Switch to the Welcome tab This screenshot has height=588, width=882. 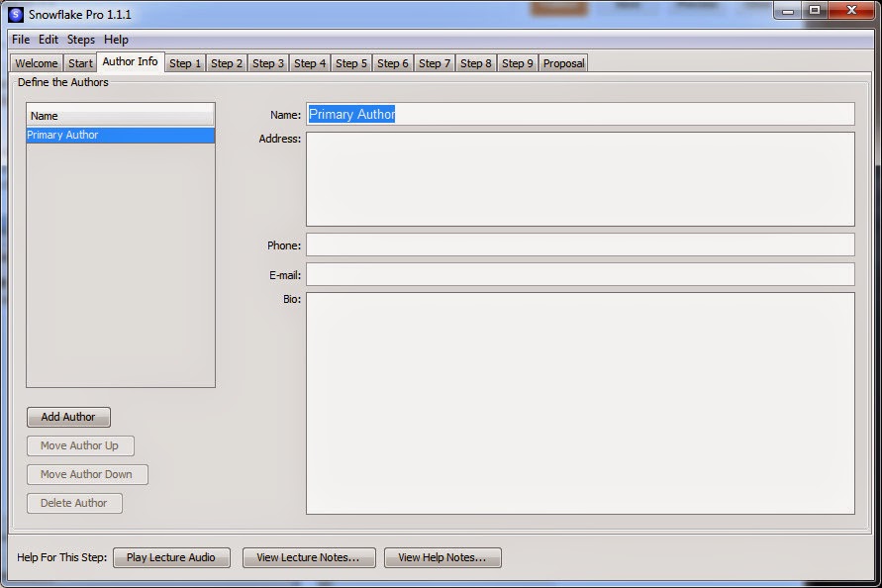click(37, 63)
